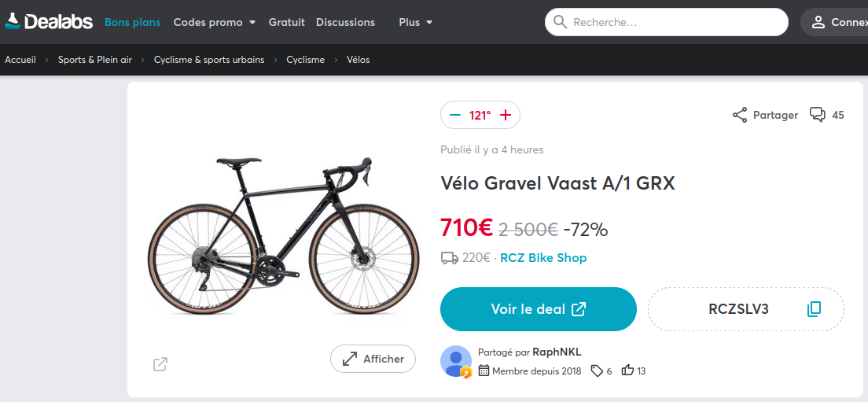Click the share icon next to Partager
868x402 pixels.
click(x=740, y=116)
